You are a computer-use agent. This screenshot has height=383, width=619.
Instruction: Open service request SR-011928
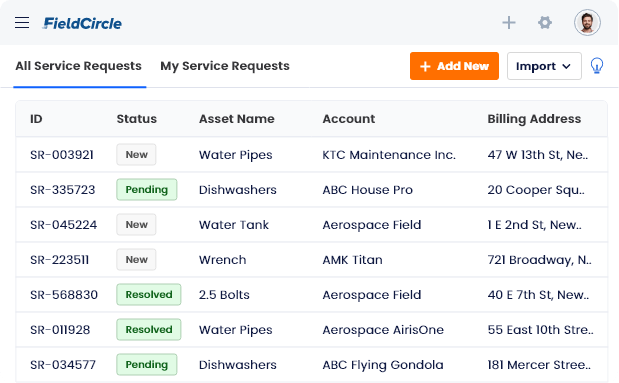coord(60,330)
